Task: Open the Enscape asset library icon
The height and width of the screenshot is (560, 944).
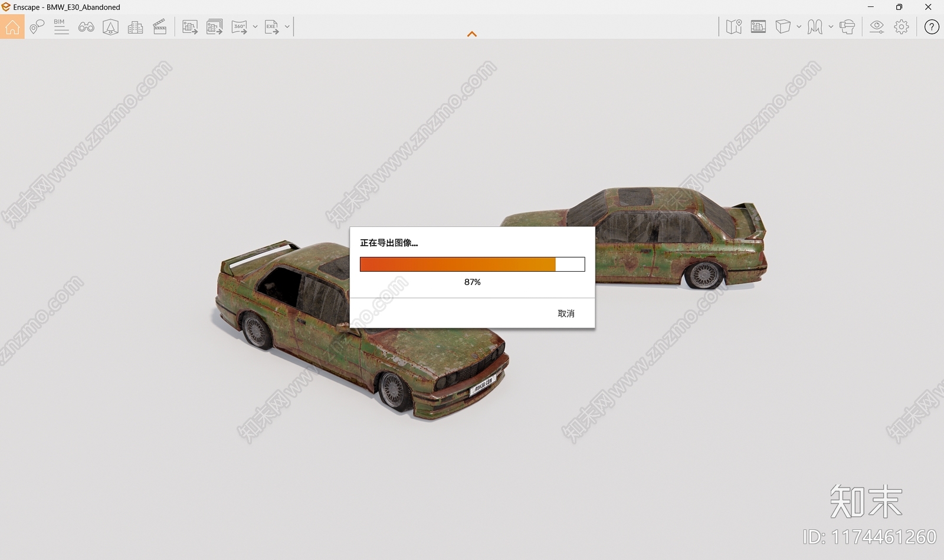Action: tap(110, 27)
